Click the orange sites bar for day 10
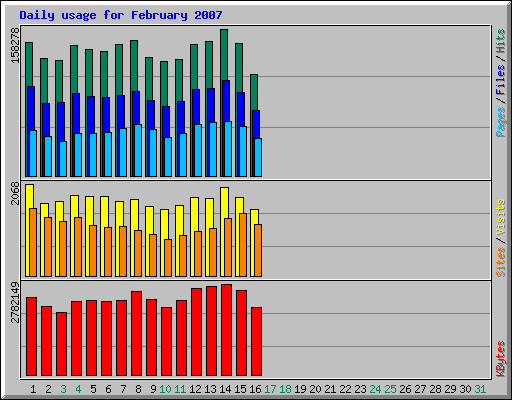This screenshot has height=400, width=512. tap(168, 258)
